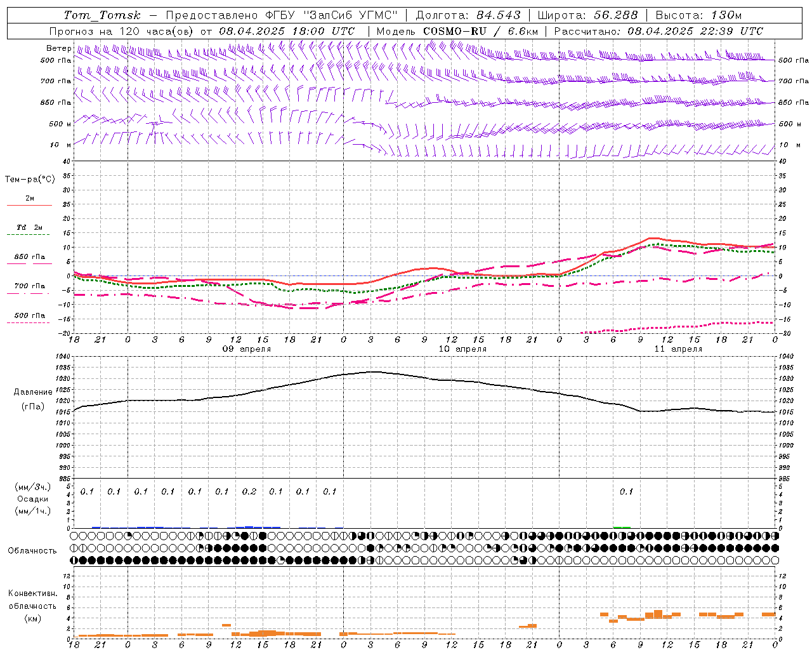Click the '10 м' wind level label on left
The image size is (812, 650).
click(60, 145)
